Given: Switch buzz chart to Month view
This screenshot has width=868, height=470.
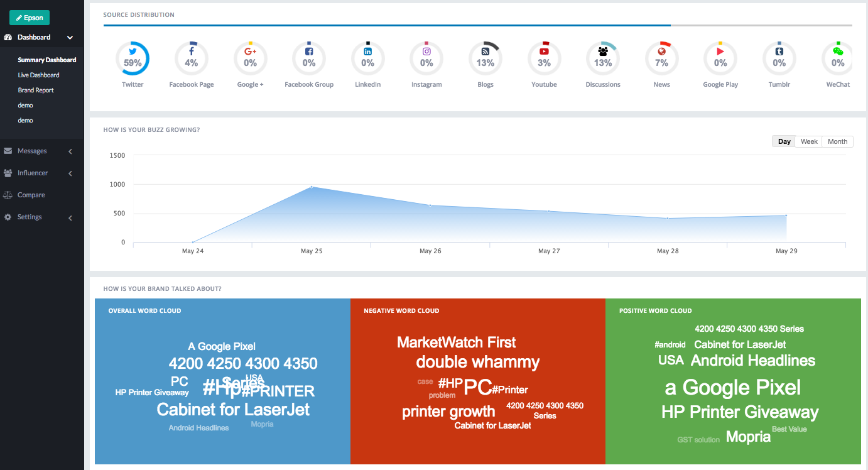Looking at the screenshot, I should tap(837, 141).
